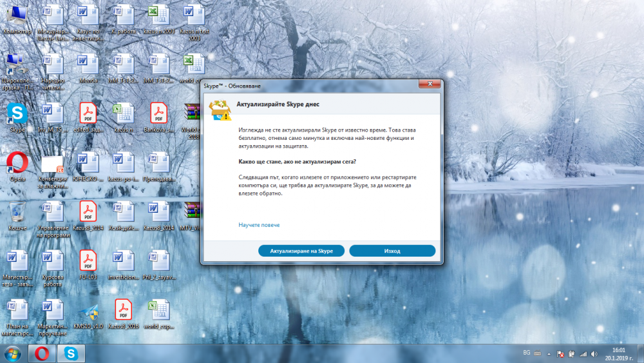This screenshot has height=363, width=644.
Task: Select the 'MTV_Vi...' WinRAR archive
Action: point(191,216)
